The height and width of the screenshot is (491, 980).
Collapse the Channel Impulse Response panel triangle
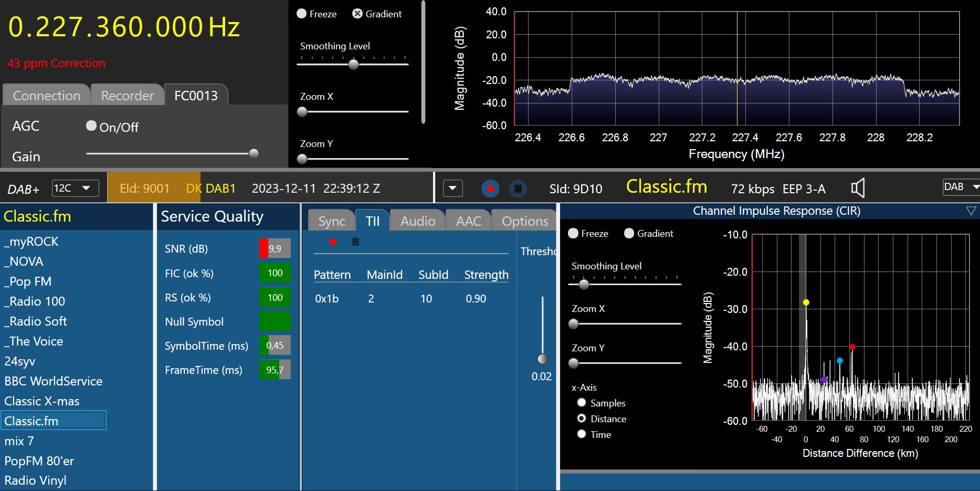(971, 211)
